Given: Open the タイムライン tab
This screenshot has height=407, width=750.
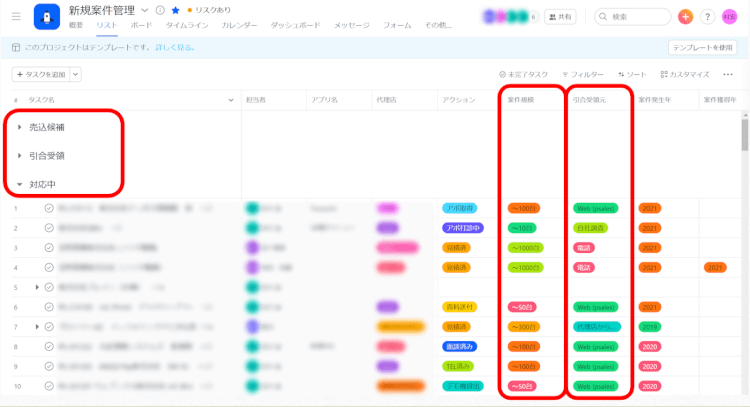Looking at the screenshot, I should pos(187,25).
